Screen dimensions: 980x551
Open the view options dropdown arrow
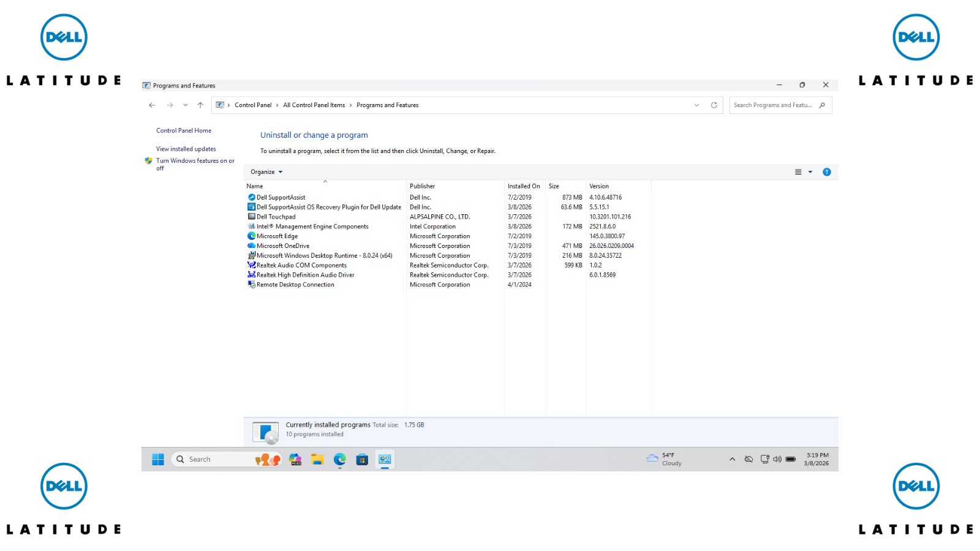tap(810, 172)
